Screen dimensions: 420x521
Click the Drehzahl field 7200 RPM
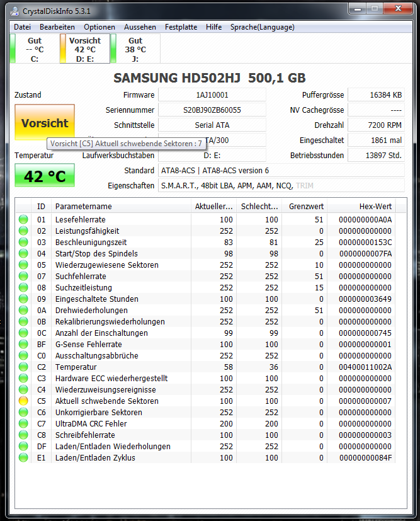coord(376,125)
